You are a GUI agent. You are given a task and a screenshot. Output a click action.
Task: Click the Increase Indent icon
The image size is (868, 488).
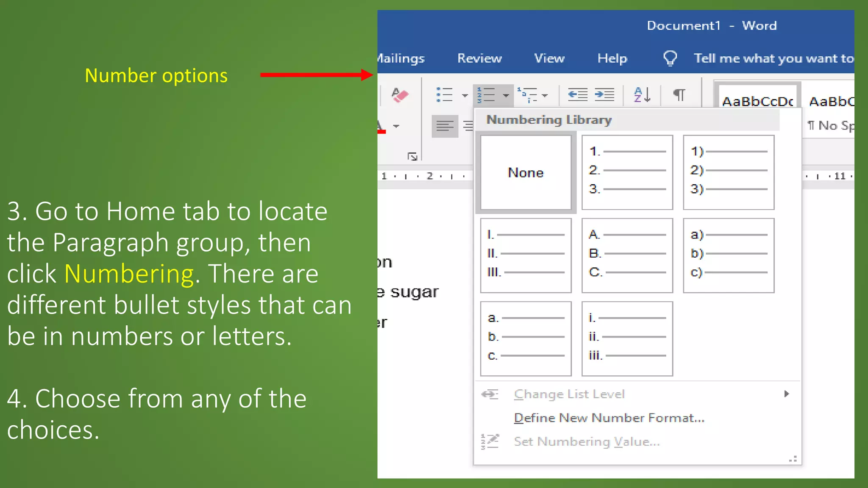coord(604,94)
